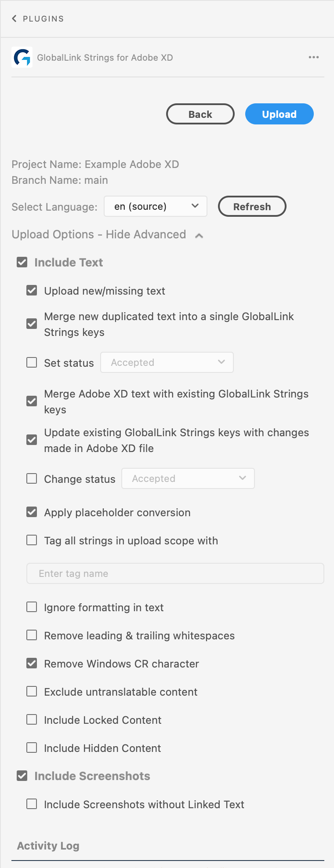Uncheck the Include Text checkbox
This screenshot has height=868, width=334.
pyautogui.click(x=22, y=263)
